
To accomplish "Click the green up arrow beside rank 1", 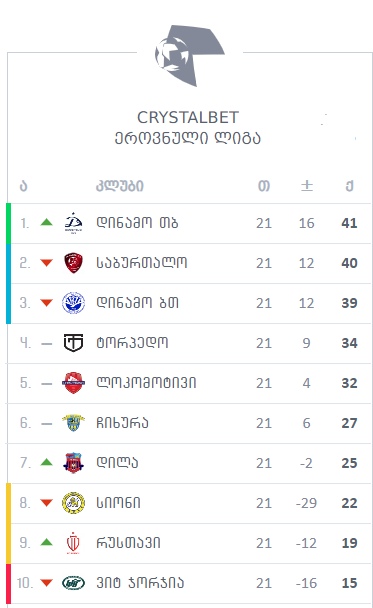I will pyautogui.click(x=47, y=222).
